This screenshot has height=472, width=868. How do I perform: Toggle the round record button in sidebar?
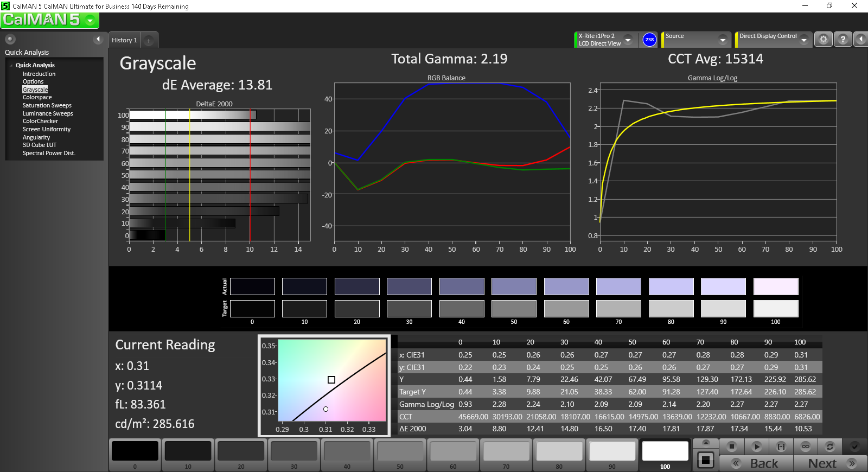[x=10, y=39]
